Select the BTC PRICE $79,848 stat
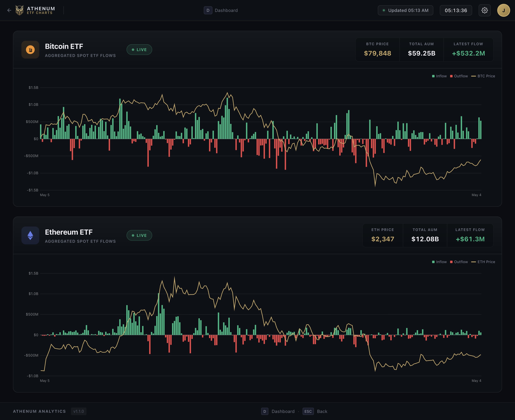515x420 pixels. point(378,50)
